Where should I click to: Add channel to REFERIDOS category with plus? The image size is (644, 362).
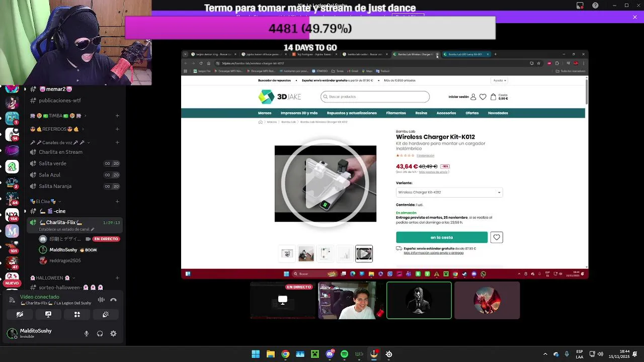(117, 129)
